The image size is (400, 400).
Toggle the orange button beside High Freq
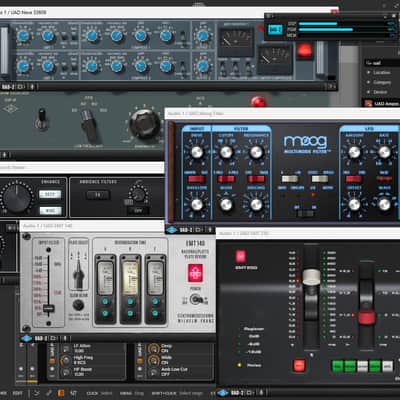click(x=52, y=361)
